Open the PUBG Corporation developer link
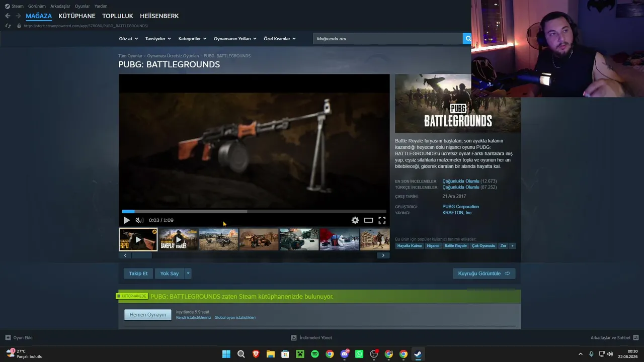This screenshot has height=362, width=644. pos(460,207)
